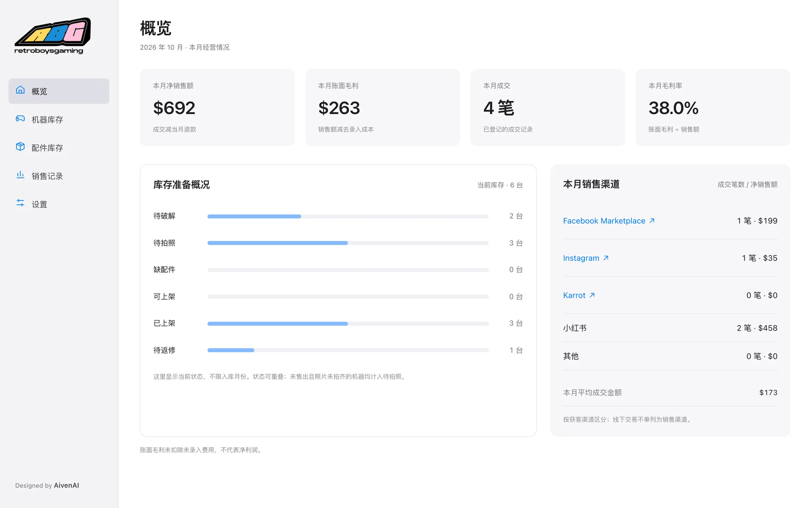Viewport: 812px width, 508px height.
Task: Go to 机器库存 in the sidebar
Action: tap(59, 119)
